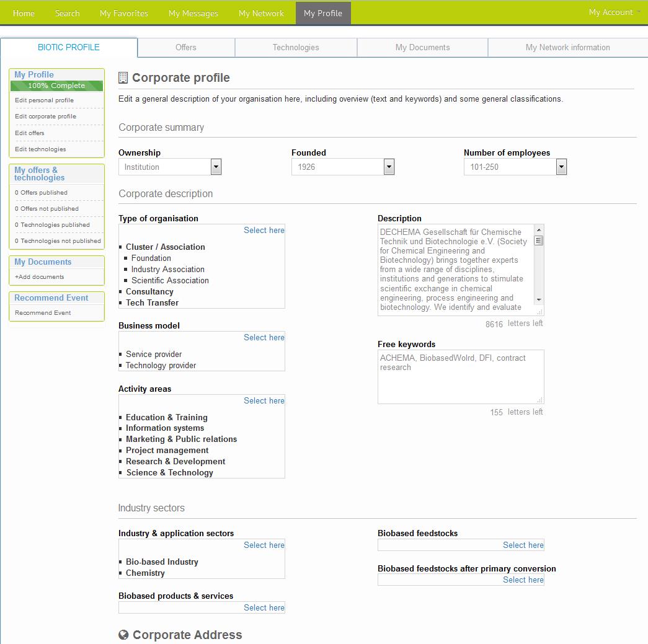Open the Founded year dropdown
Image resolution: width=648 pixels, height=644 pixels.
(389, 167)
